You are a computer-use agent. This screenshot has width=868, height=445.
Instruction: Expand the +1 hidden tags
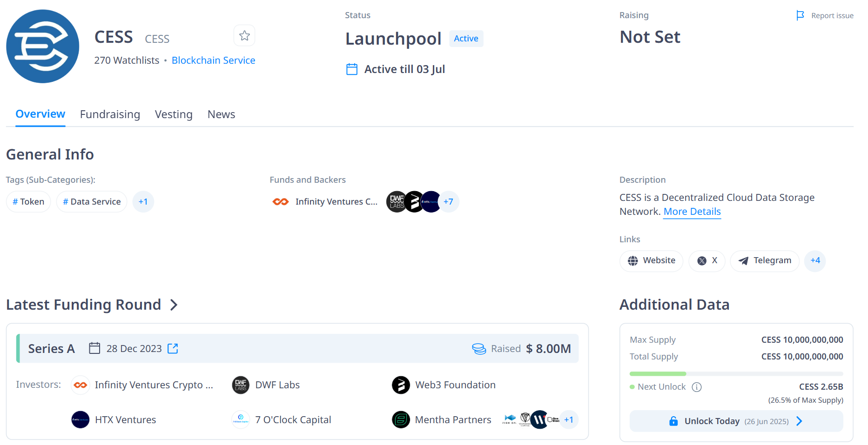click(143, 202)
